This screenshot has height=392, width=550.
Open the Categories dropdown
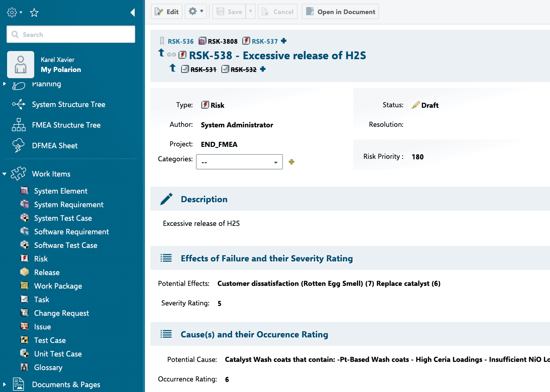(239, 162)
